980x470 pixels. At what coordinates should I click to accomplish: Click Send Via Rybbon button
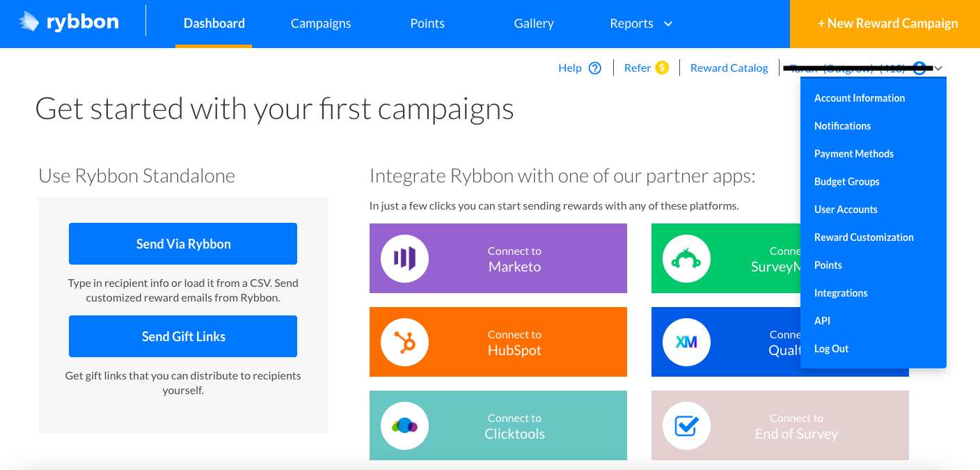coord(183,244)
